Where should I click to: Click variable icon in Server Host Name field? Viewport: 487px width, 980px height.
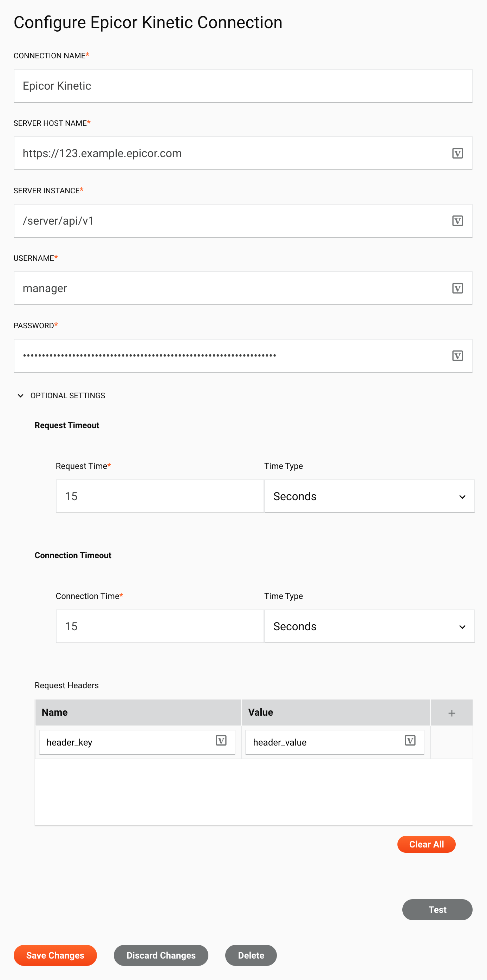coord(457,153)
